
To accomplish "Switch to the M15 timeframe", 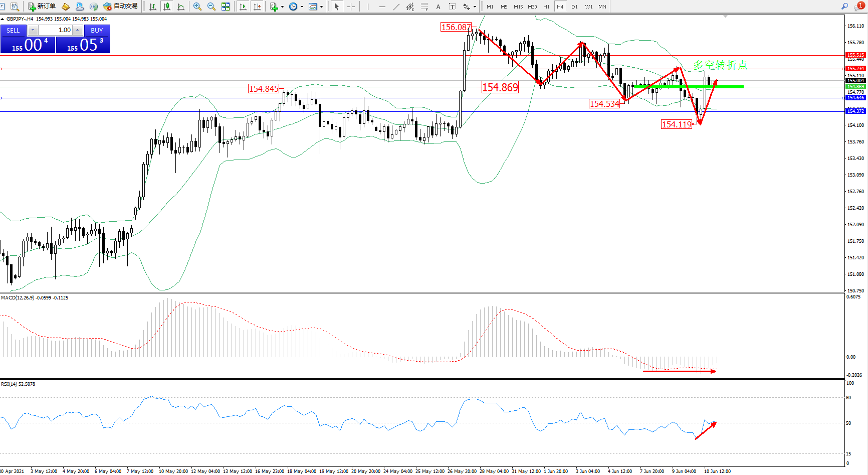I will click(518, 7).
